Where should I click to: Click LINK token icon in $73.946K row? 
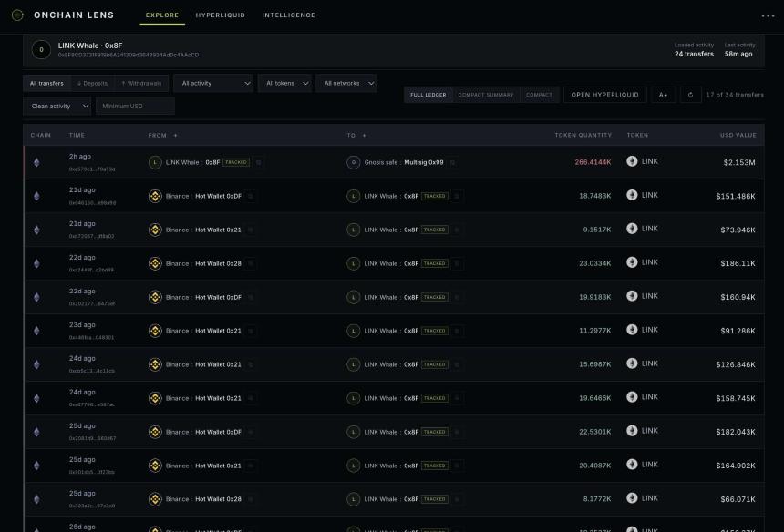click(x=632, y=229)
